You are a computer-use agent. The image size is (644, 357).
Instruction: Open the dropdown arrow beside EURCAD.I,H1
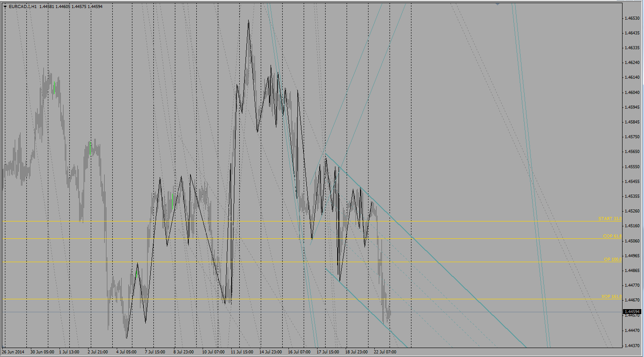5,6
